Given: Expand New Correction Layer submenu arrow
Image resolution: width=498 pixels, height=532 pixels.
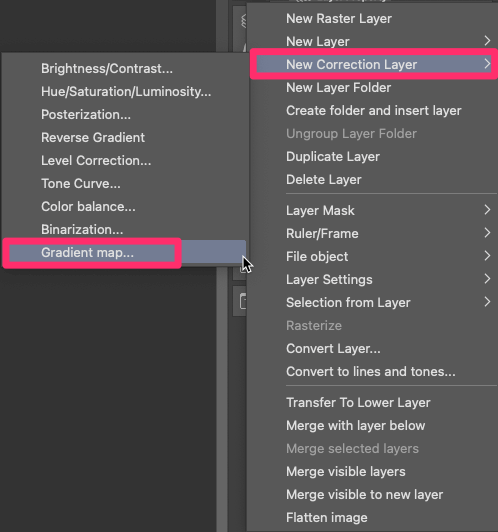Looking at the screenshot, I should point(487,64).
